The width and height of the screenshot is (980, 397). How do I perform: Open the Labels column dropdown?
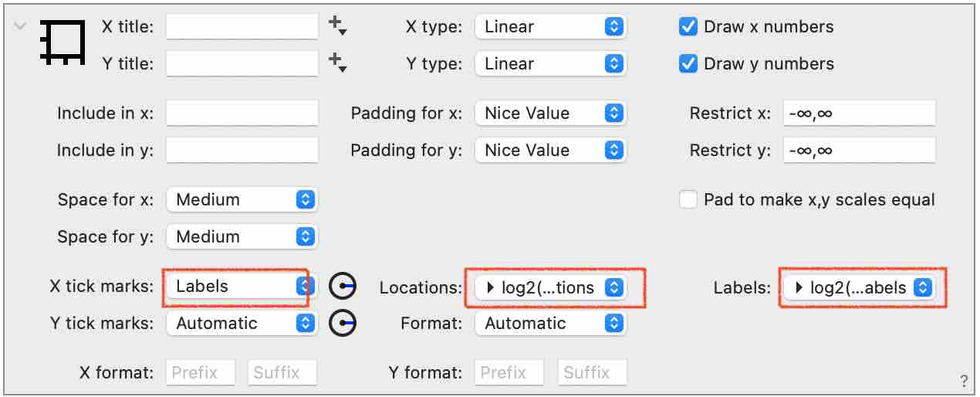[860, 288]
